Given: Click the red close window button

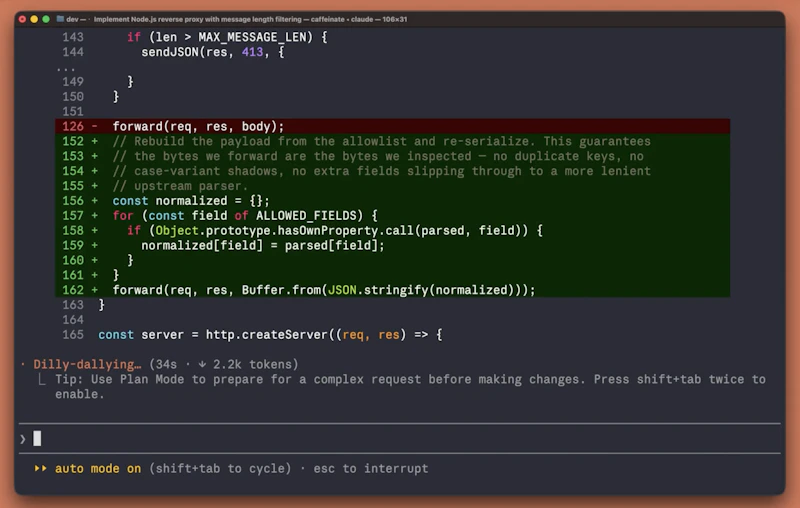Looking at the screenshot, I should [x=22, y=19].
